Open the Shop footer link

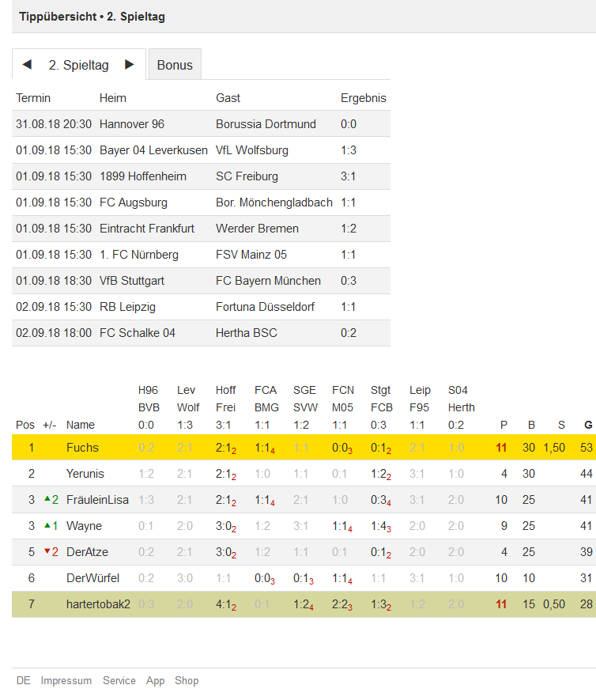[187, 680]
